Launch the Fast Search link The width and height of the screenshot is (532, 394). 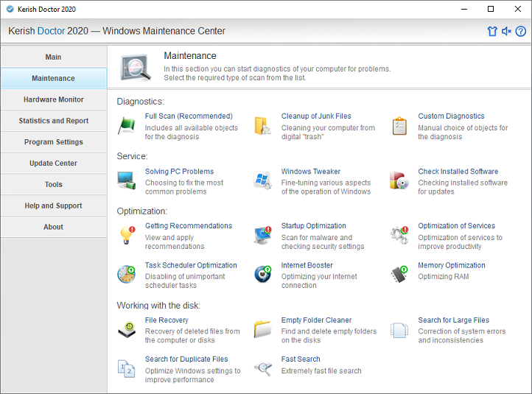pos(301,359)
